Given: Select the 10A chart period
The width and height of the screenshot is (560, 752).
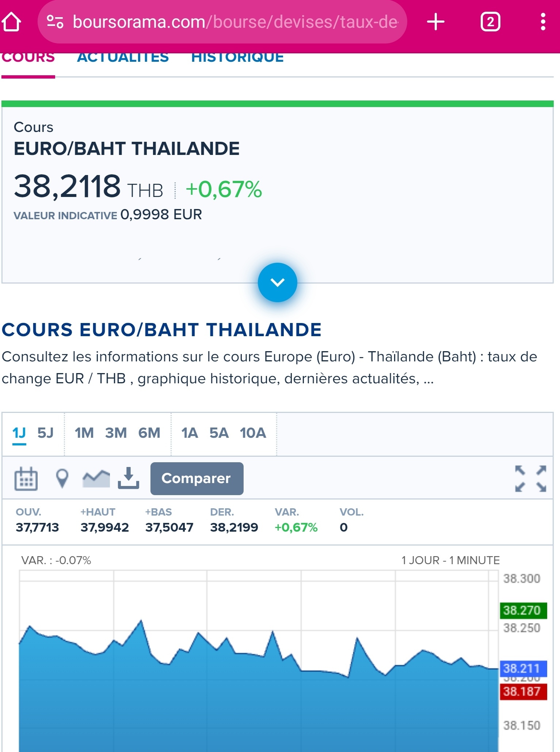Looking at the screenshot, I should [253, 433].
